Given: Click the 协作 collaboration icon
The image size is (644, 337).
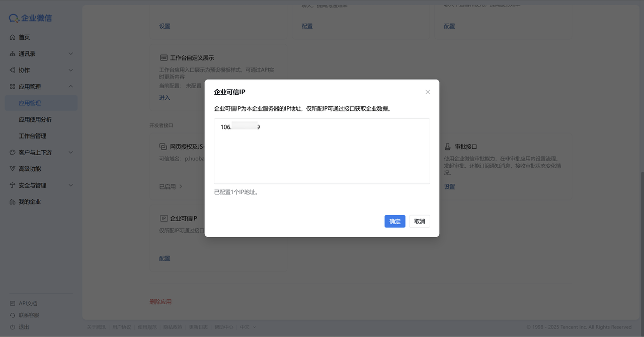Looking at the screenshot, I should tap(13, 70).
